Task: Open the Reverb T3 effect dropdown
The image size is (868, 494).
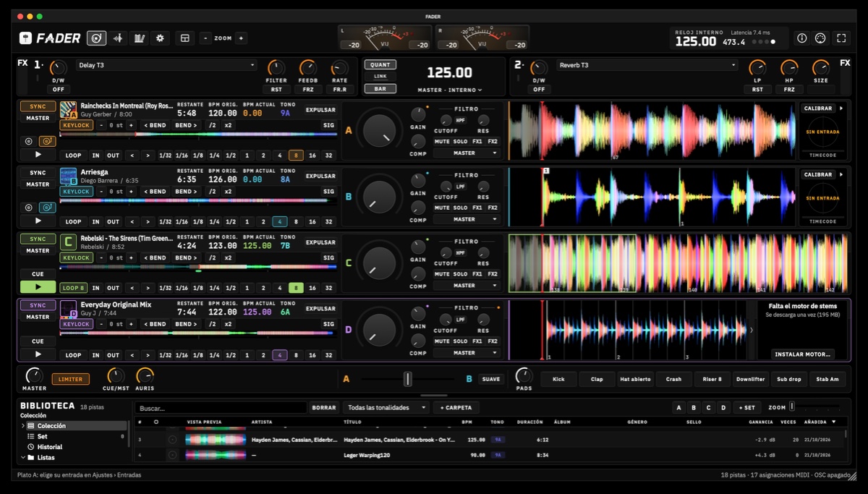Action: coord(647,65)
